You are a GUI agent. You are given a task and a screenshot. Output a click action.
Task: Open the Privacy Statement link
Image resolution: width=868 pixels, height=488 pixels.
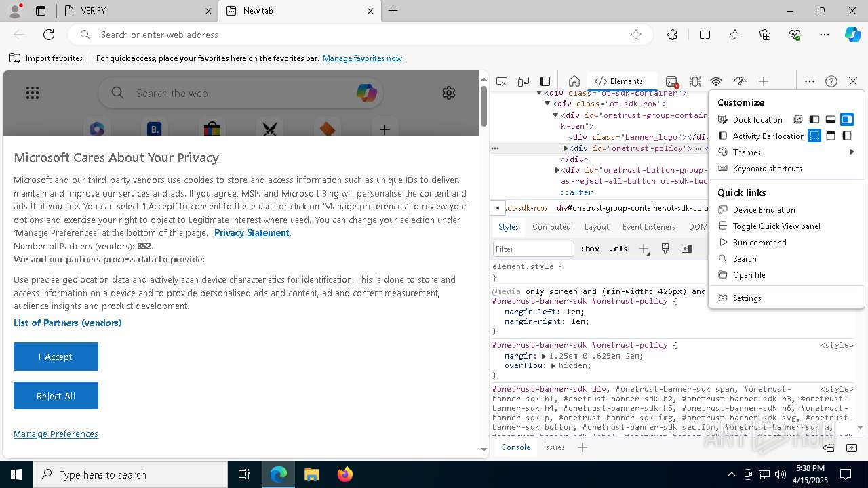click(x=252, y=232)
